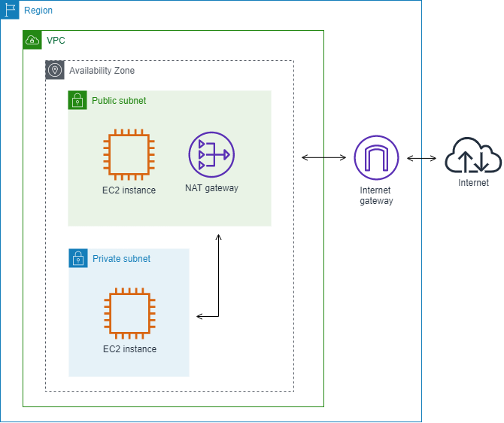Select the green VPC icon square

32,40
